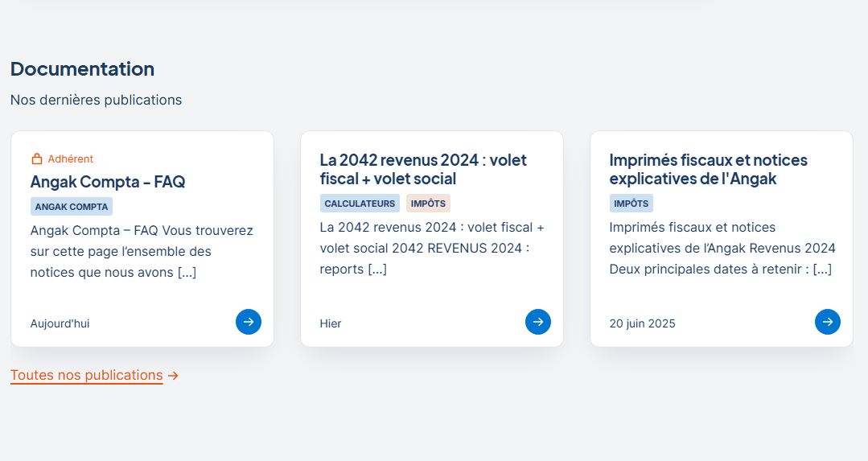Select the CALCULATEURS tag

point(360,203)
